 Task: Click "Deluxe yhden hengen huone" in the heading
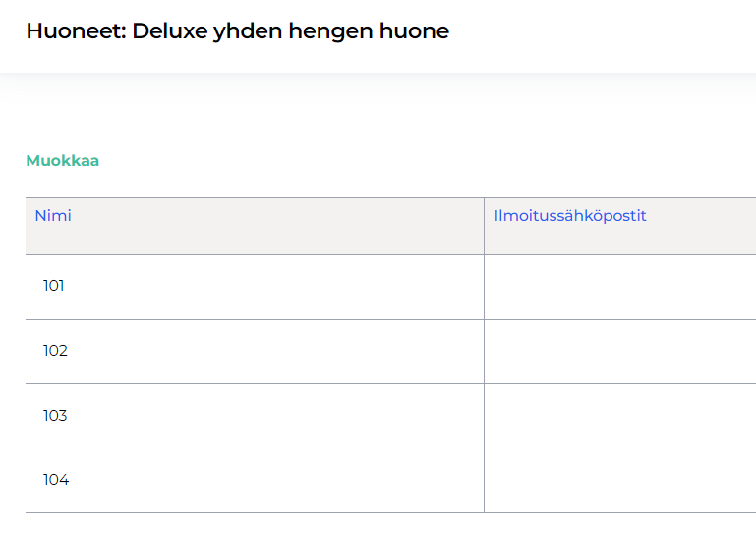(290, 31)
